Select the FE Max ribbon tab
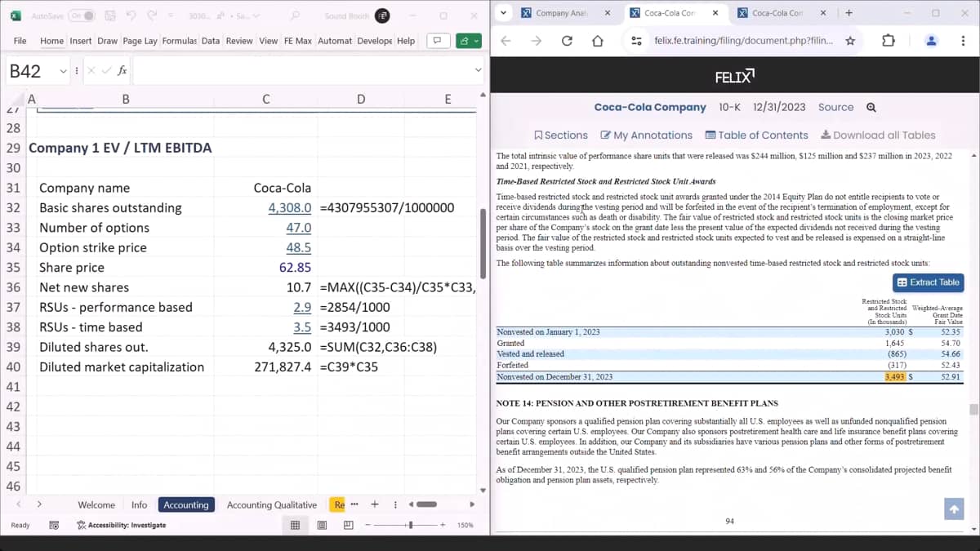Screen dimensions: 980x551 tap(298, 41)
